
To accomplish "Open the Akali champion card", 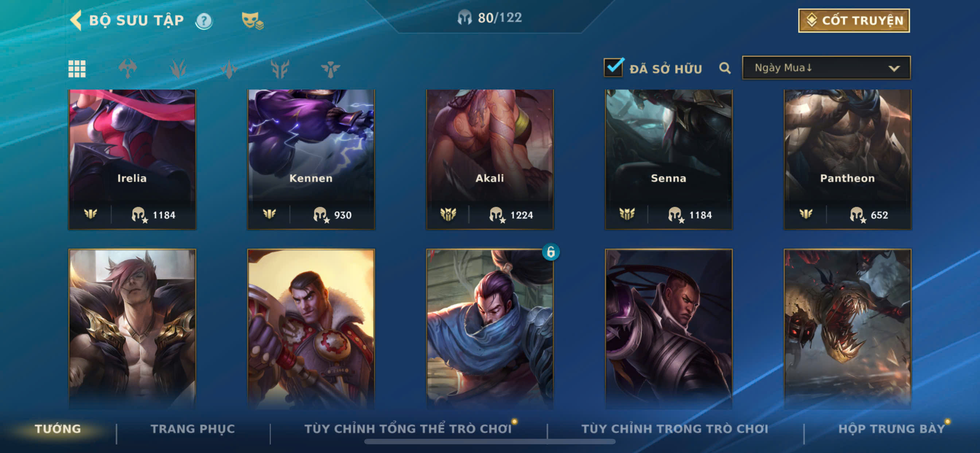I will [490, 159].
